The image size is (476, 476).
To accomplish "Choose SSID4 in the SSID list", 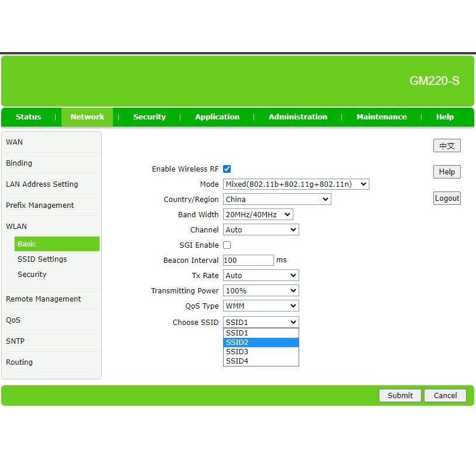I will click(261, 361).
